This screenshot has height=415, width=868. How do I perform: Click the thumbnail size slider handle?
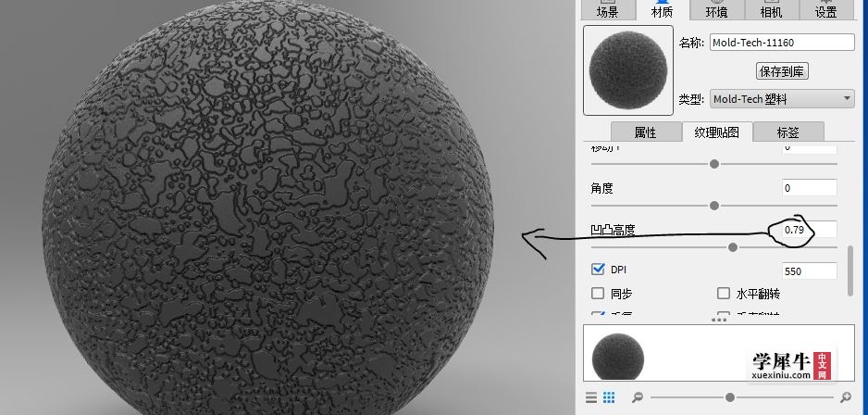tap(730, 397)
